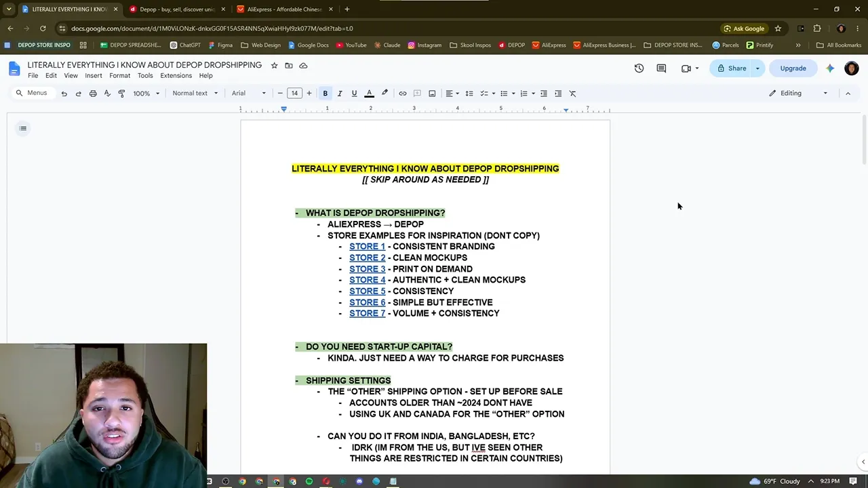Viewport: 868px width, 488px height.
Task: Open the STORE 5 hyperlink
Action: (367, 291)
